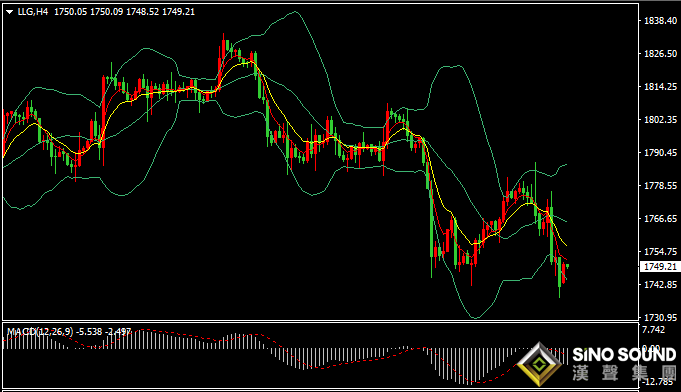Click the 1766.65 price scale label
This screenshot has width=681, height=392.
point(660,218)
